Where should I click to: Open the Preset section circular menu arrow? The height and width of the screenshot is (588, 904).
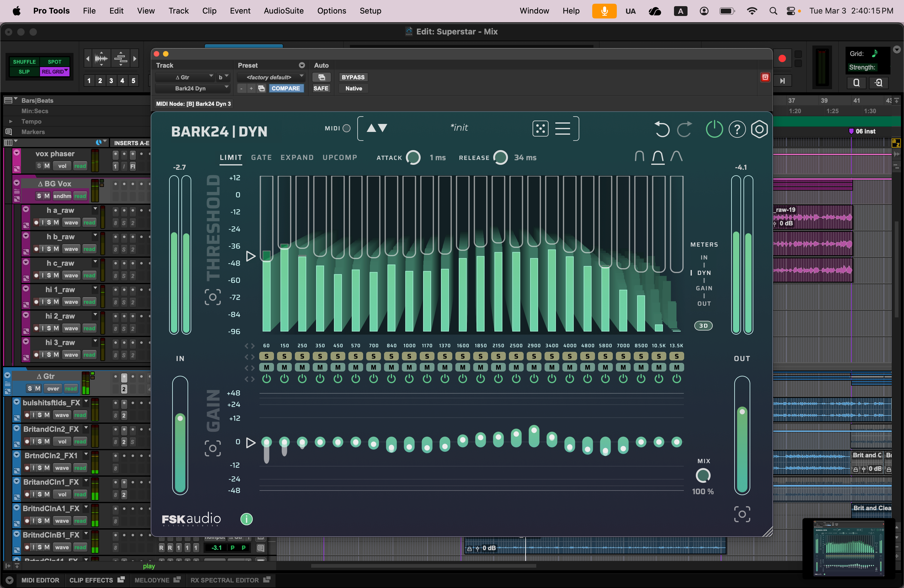click(302, 65)
